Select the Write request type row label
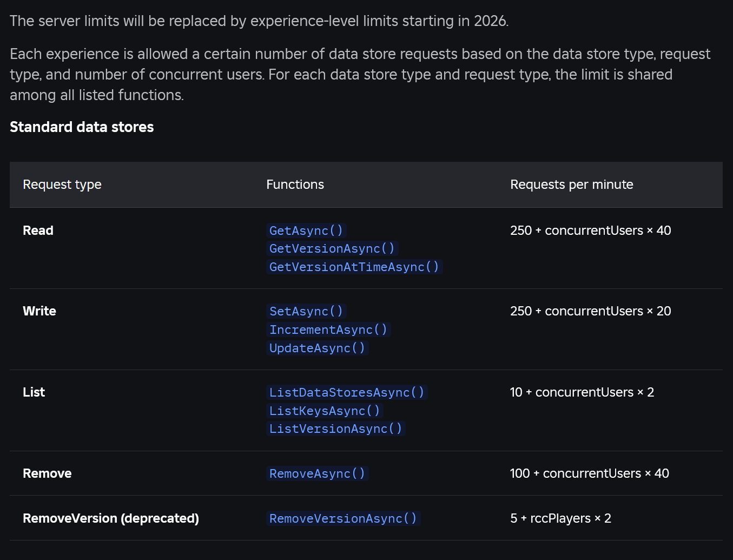 coord(39,311)
